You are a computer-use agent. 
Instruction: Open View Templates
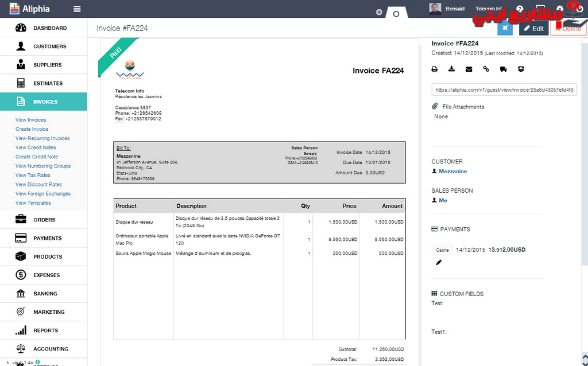[33, 203]
